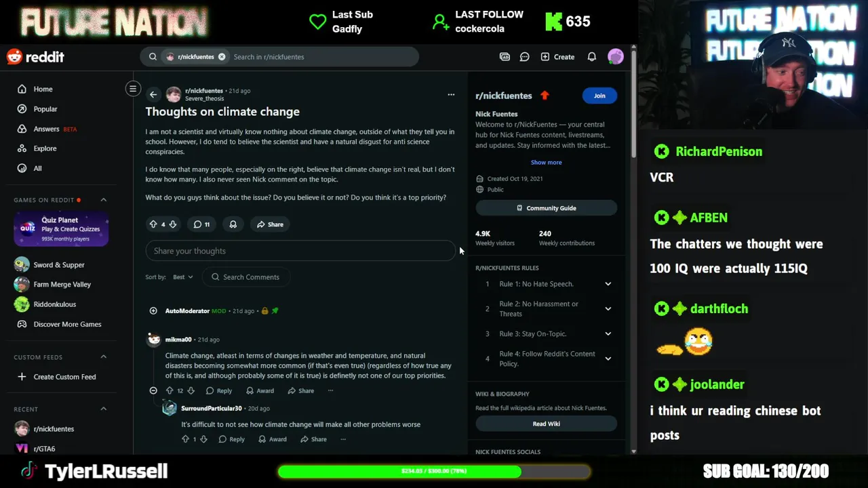
Task: Share the main post
Action: [x=270, y=224]
